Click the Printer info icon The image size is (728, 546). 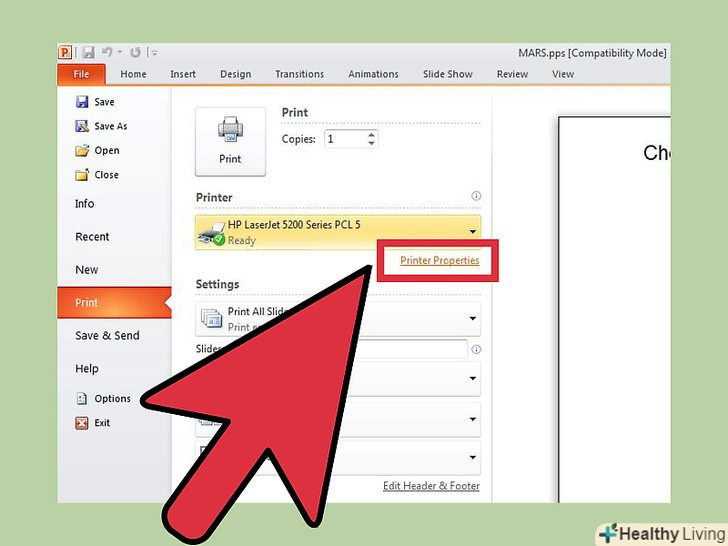tap(476, 196)
